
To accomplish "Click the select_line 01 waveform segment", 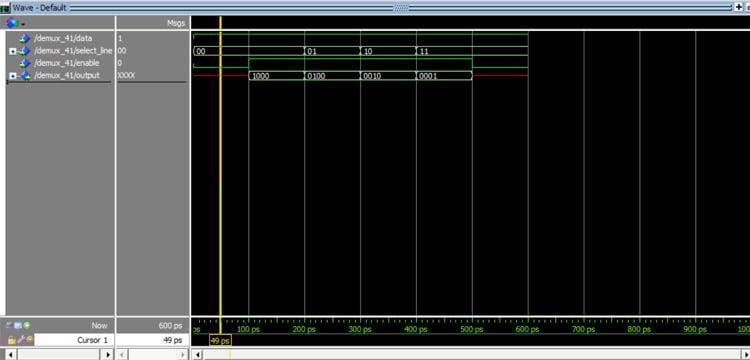I will (x=332, y=51).
